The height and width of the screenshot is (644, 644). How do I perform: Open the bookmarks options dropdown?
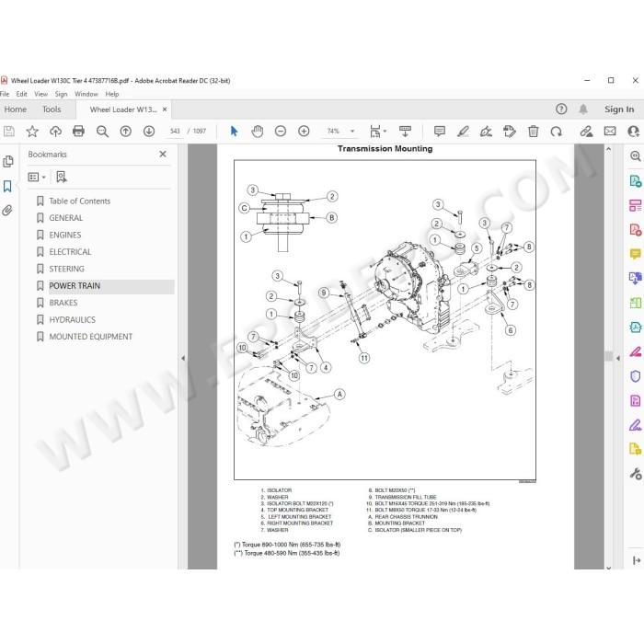click(x=37, y=177)
